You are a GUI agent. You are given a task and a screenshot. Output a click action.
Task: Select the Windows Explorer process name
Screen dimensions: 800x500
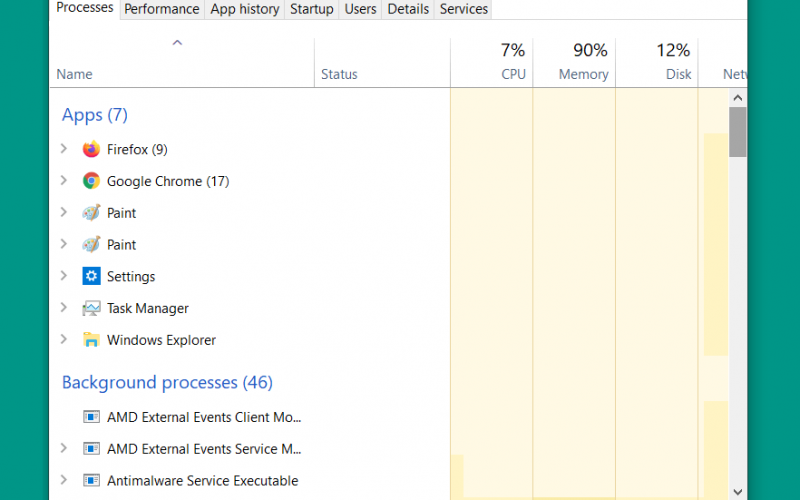pos(161,340)
